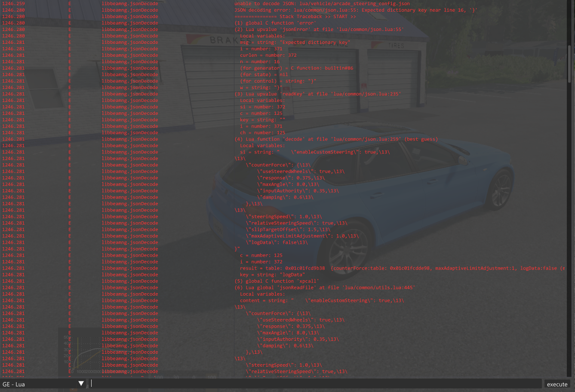Viewport: 575px width, 392px height.
Task: Click the 'ch = number: 125' line
Action: pyautogui.click(x=262, y=132)
